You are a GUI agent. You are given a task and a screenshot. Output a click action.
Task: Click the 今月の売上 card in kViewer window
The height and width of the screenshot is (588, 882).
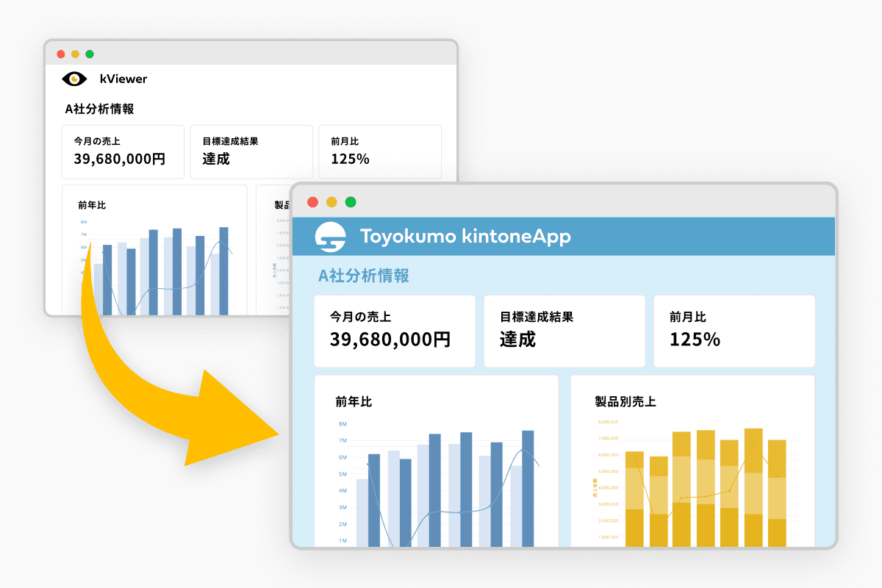point(123,151)
